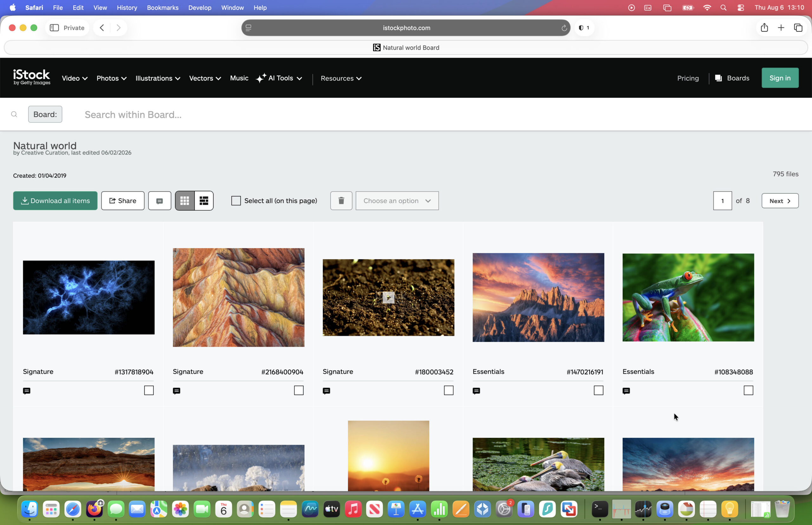Screen dimensions: 812x525
Task: Expand the Vectors dropdown menu
Action: [205, 78]
